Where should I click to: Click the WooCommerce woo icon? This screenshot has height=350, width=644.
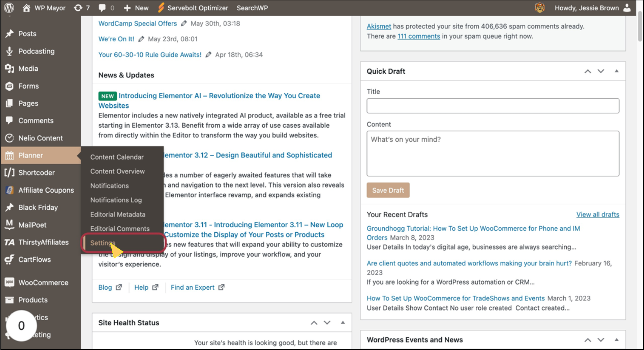pos(10,282)
